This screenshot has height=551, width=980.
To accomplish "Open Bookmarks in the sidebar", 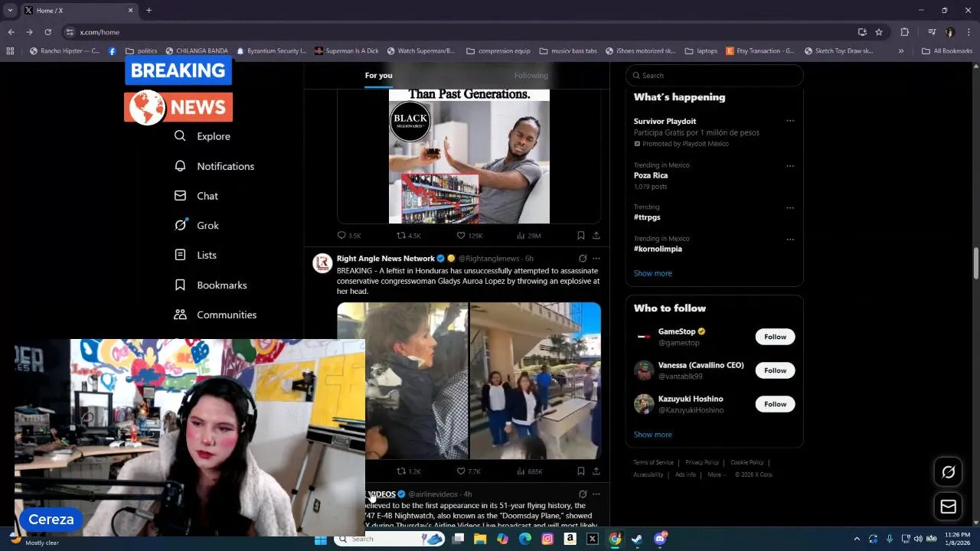I will click(211, 285).
